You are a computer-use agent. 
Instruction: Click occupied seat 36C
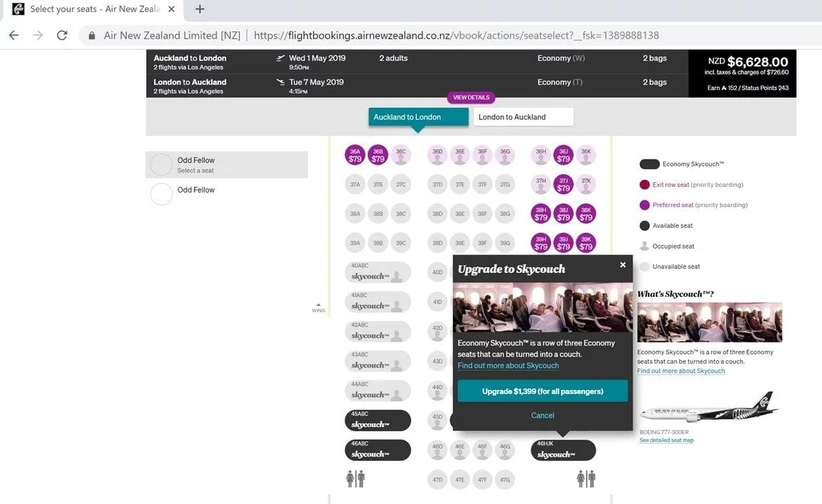click(401, 155)
